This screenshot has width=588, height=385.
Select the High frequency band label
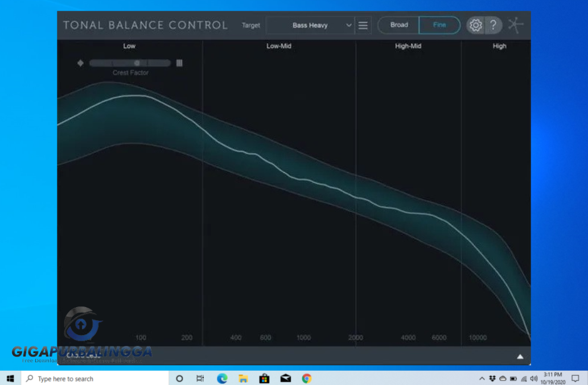click(x=499, y=46)
